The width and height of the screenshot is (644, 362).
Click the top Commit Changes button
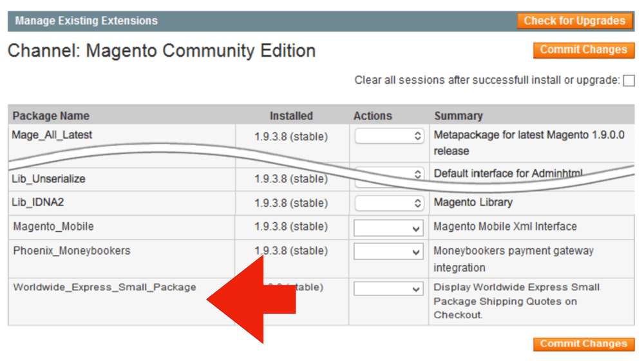[x=583, y=50]
